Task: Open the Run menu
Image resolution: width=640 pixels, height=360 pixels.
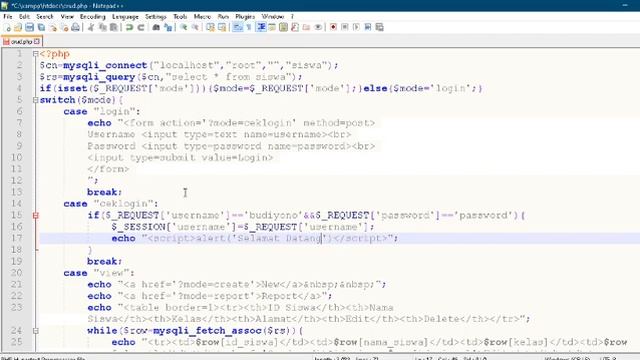Action: (223, 17)
